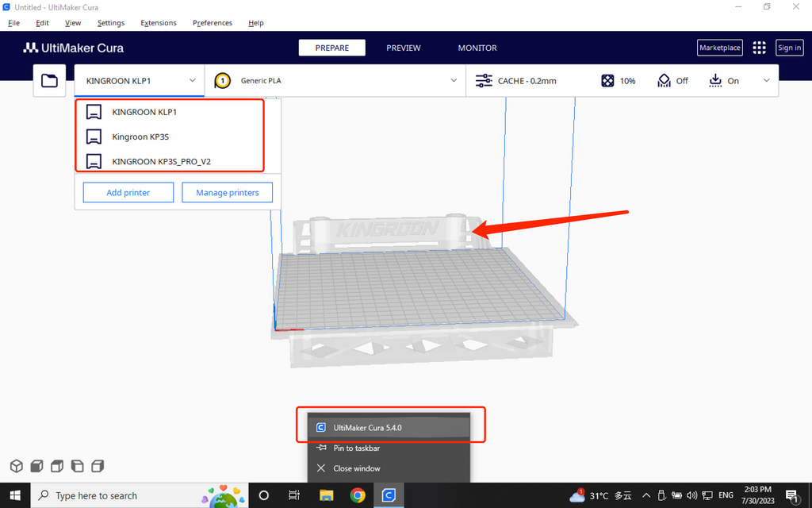812x508 pixels.
Task: Click the 3D view cube icon
Action: 16,466
